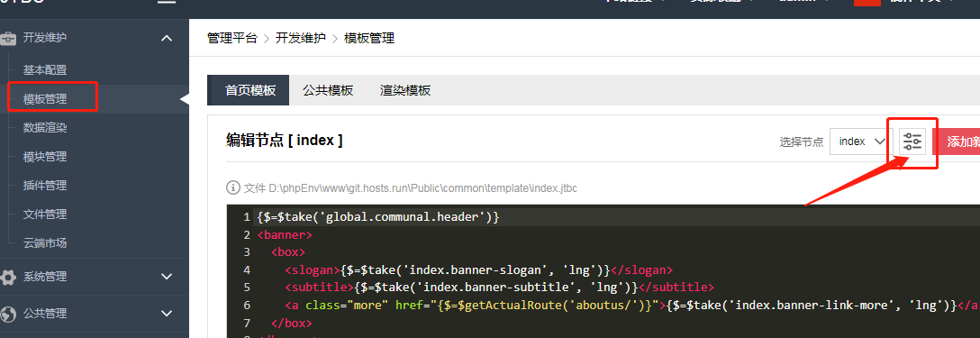Click the 选择节点 label
The width and height of the screenshot is (980, 338).
coord(802,142)
